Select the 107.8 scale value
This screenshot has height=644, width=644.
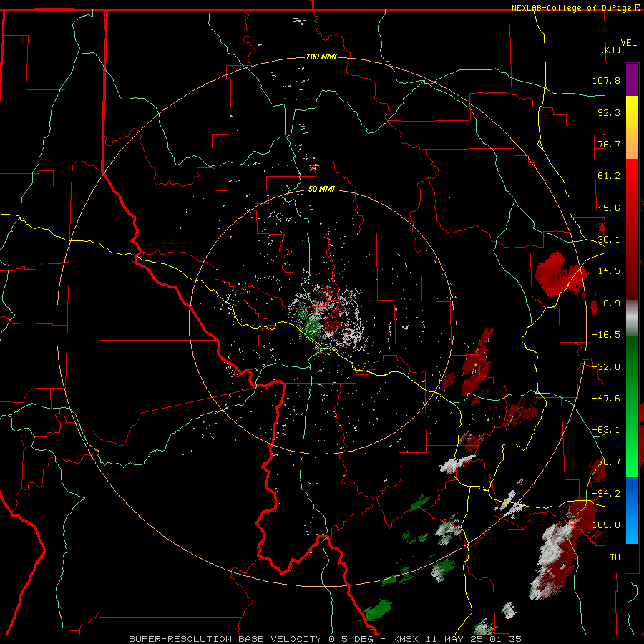[606, 80]
